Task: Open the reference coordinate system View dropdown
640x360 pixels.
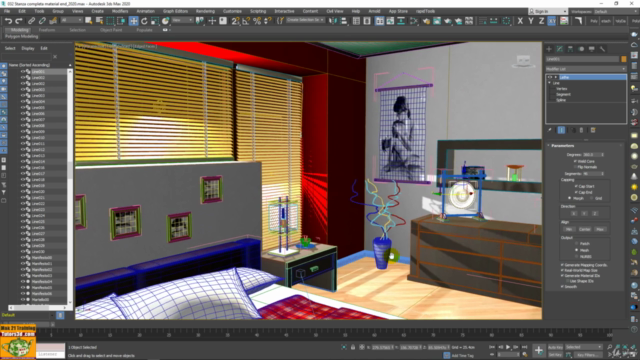Action: point(182,20)
